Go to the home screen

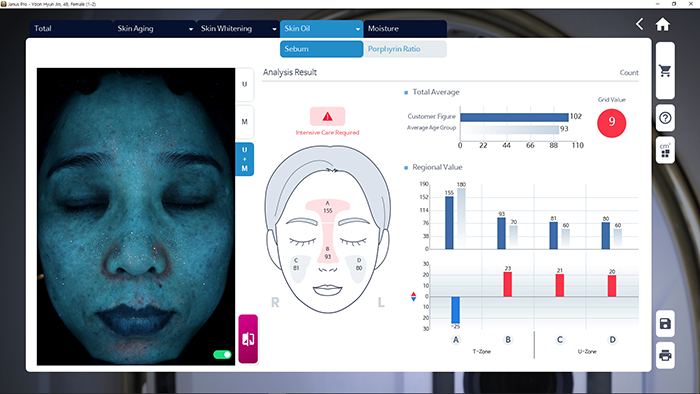662,24
